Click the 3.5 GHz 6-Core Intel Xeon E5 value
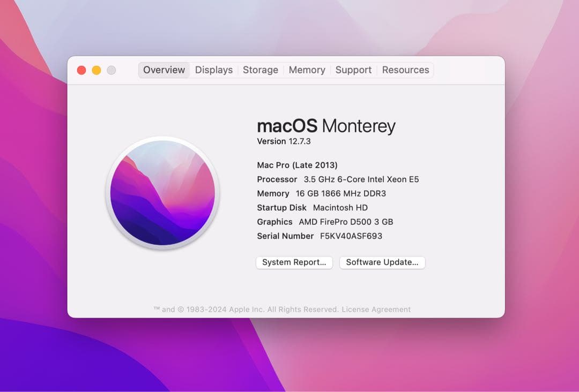The width and height of the screenshot is (579, 392). (x=361, y=179)
